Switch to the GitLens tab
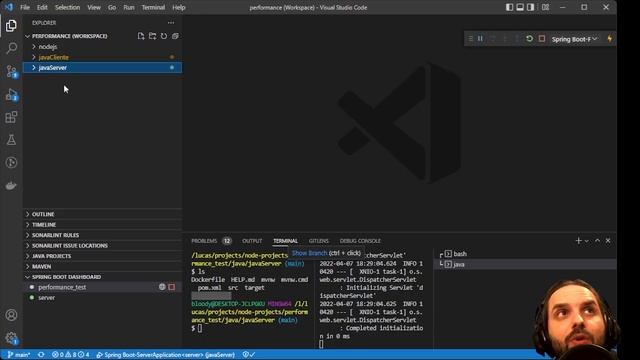 click(x=319, y=241)
